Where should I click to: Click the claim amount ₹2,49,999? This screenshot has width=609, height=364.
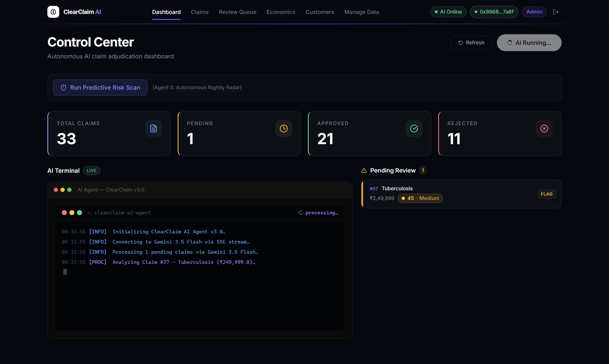(382, 198)
